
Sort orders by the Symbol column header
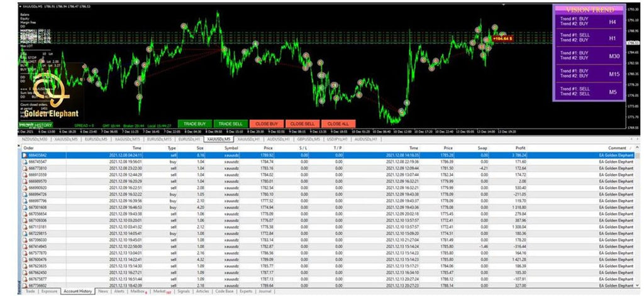tap(231, 148)
